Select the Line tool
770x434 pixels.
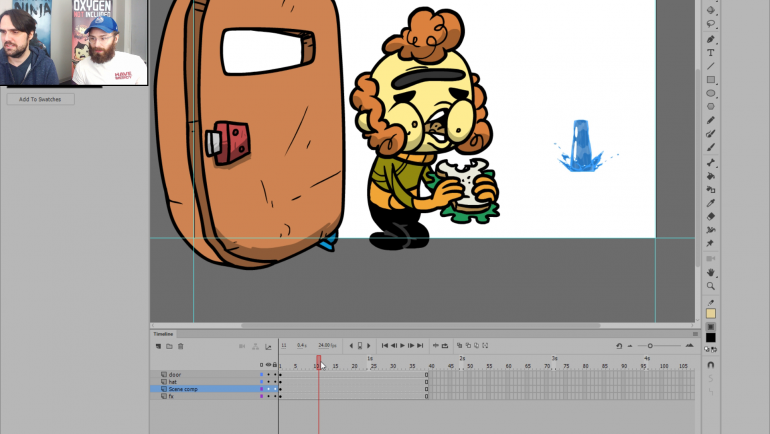click(711, 66)
